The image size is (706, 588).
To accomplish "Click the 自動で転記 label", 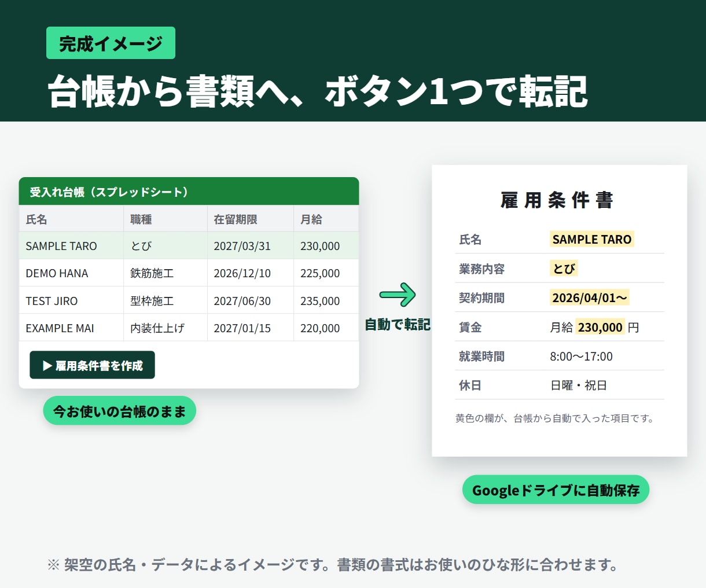I will click(398, 325).
